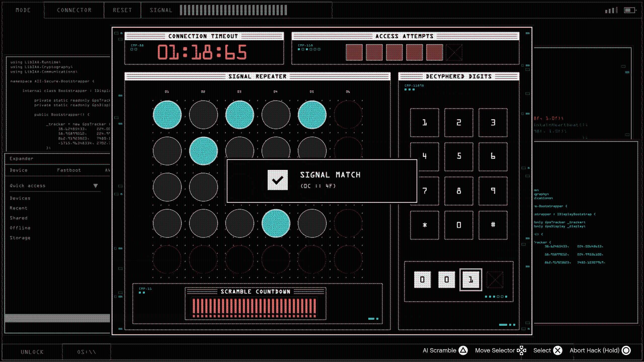Click the MODE tab in top bar

[x=23, y=10]
